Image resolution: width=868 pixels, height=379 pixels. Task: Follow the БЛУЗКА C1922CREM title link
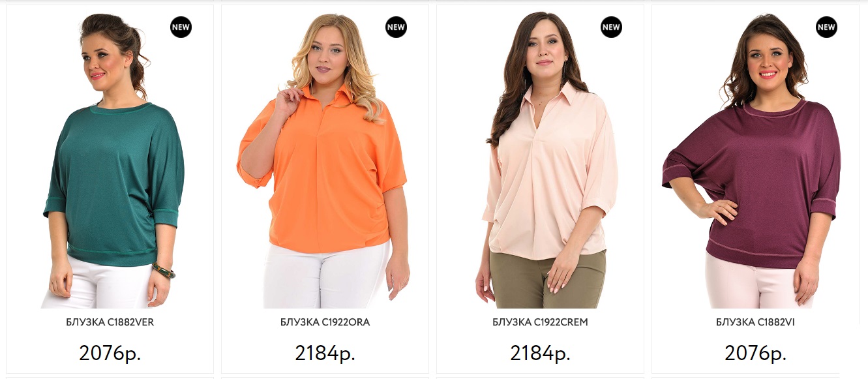540,322
